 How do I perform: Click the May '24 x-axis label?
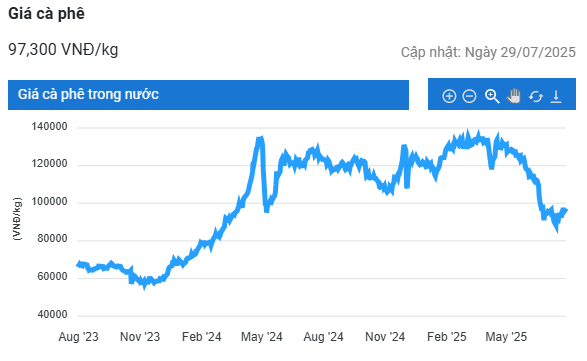262,337
